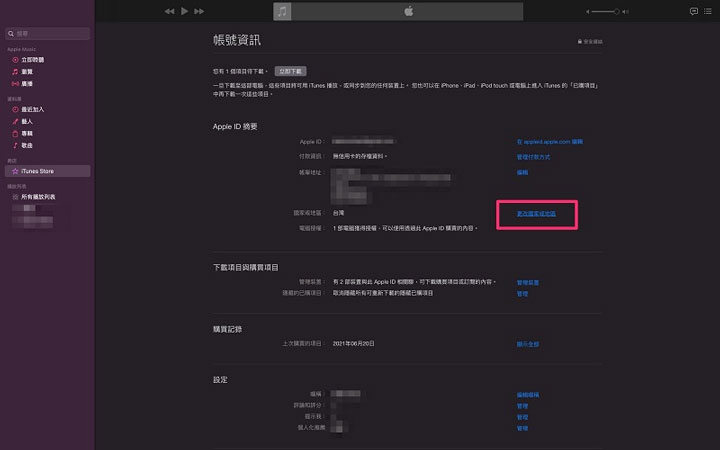Click the secure connection lock indicator
Viewport: 720px width, 450px height.
pyautogui.click(x=590, y=41)
